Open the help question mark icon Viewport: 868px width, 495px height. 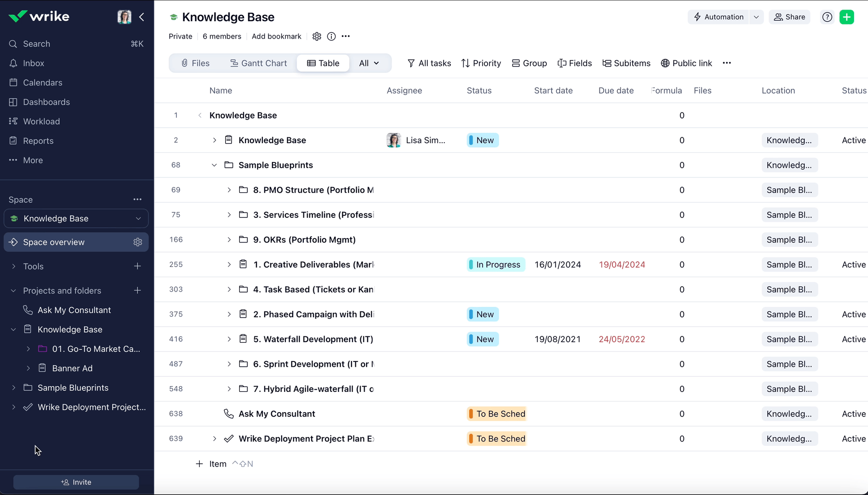tap(827, 17)
